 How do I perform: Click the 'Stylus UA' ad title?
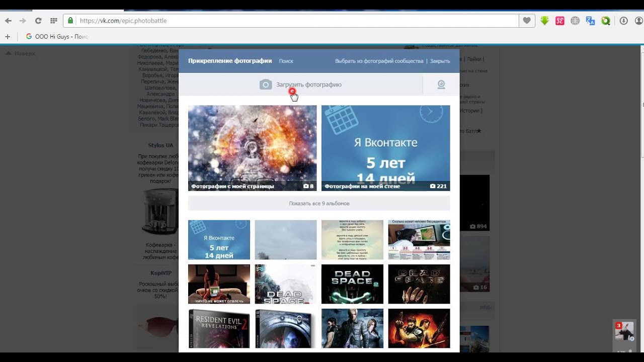pyautogui.click(x=160, y=145)
